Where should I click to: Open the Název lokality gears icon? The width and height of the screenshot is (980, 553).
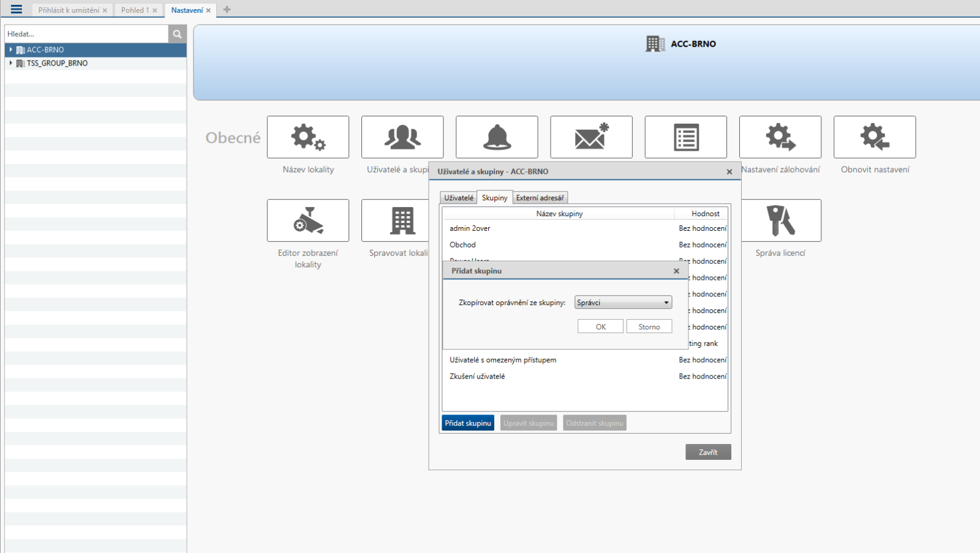[307, 137]
